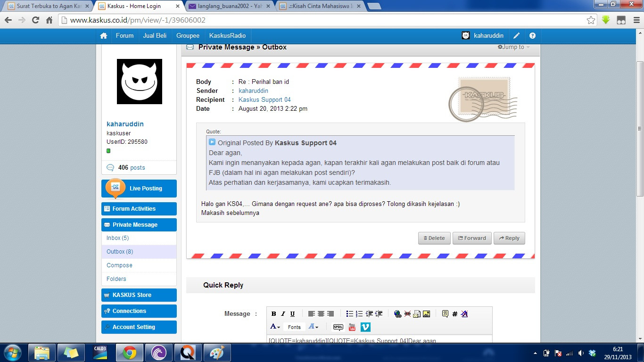Remove link with the red-crossed link icon
This screenshot has height=362, width=644.
point(407,314)
